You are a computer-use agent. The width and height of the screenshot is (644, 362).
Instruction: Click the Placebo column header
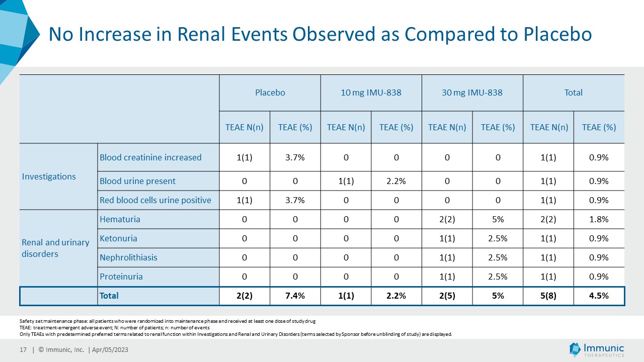[270, 93]
